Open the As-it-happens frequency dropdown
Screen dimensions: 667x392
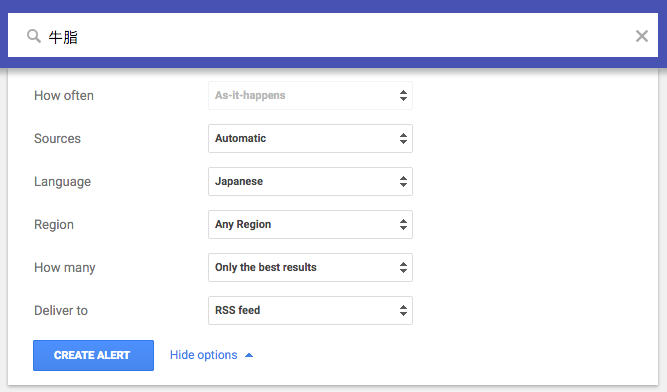tap(310, 95)
